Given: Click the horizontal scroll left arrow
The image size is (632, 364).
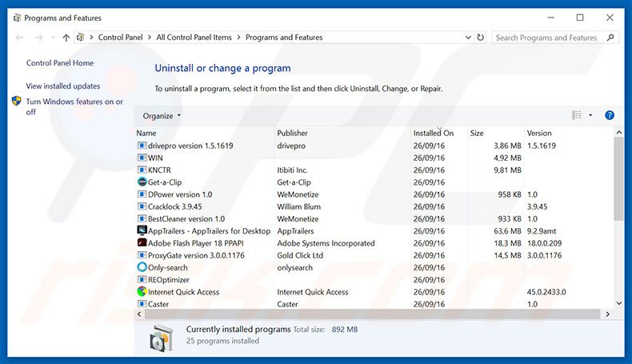Looking at the screenshot, I should (139, 314).
